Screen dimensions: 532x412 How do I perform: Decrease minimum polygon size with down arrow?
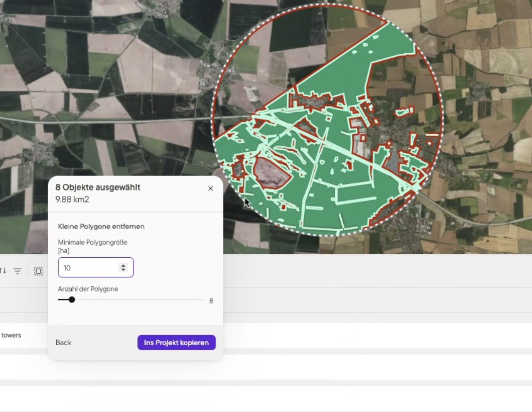(123, 270)
